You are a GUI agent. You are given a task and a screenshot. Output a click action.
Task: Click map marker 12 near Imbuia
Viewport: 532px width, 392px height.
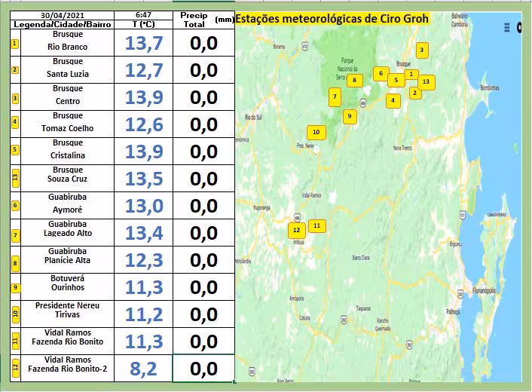pos(297,230)
